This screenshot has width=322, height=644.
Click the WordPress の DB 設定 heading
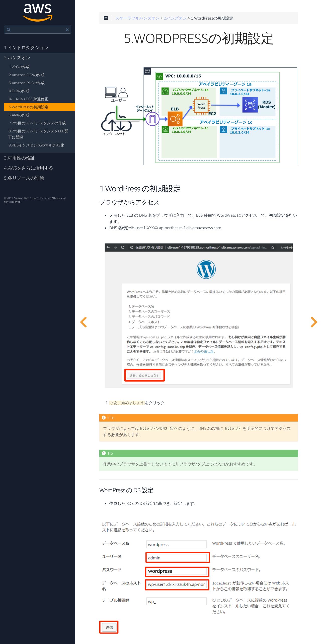click(126, 490)
